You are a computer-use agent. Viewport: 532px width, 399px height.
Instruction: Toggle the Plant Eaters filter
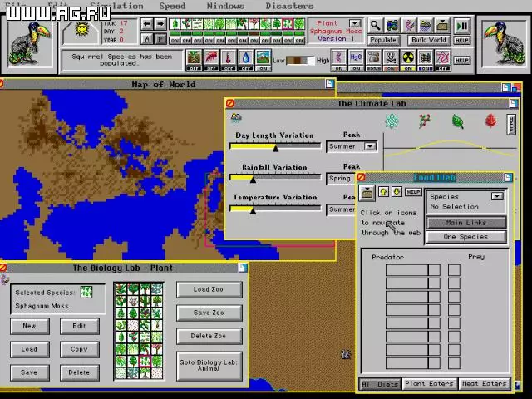click(428, 384)
